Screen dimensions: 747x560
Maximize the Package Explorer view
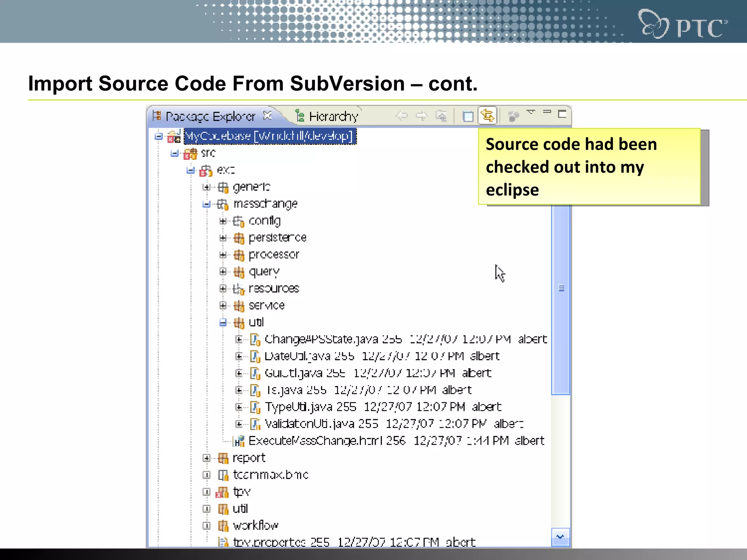562,114
